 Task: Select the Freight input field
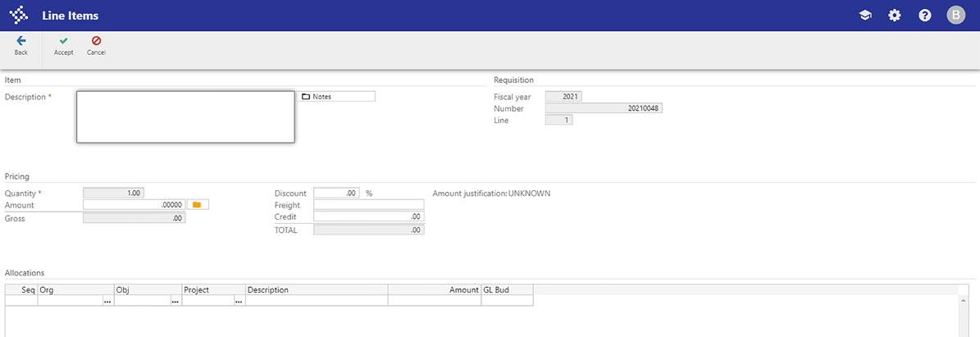(369, 204)
